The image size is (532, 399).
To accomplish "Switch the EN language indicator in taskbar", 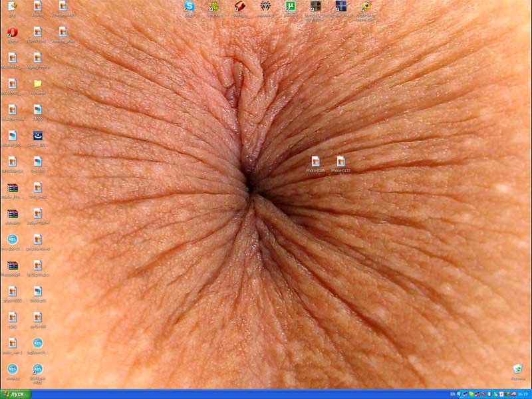I will pyautogui.click(x=453, y=394).
